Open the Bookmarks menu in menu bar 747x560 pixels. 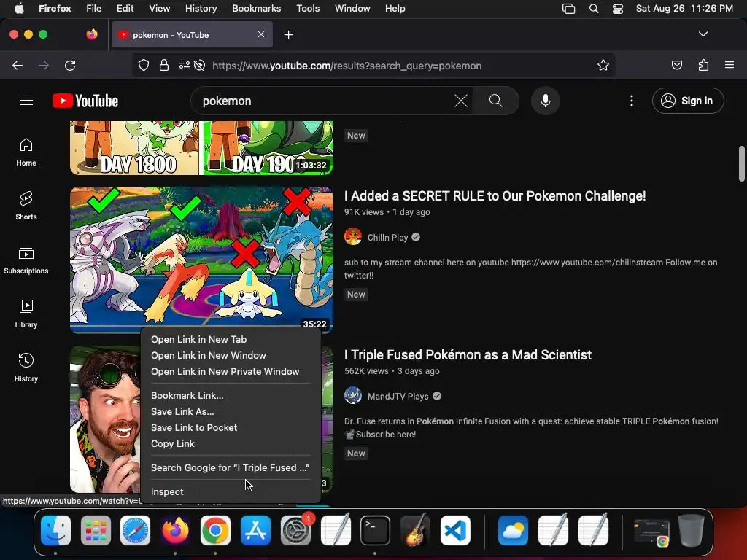[x=256, y=9]
